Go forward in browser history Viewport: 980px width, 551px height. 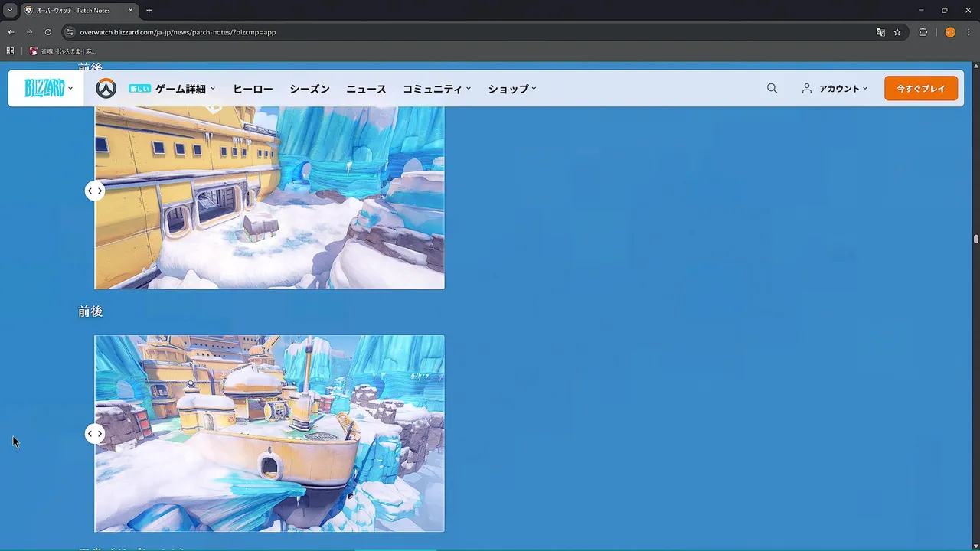point(29,32)
